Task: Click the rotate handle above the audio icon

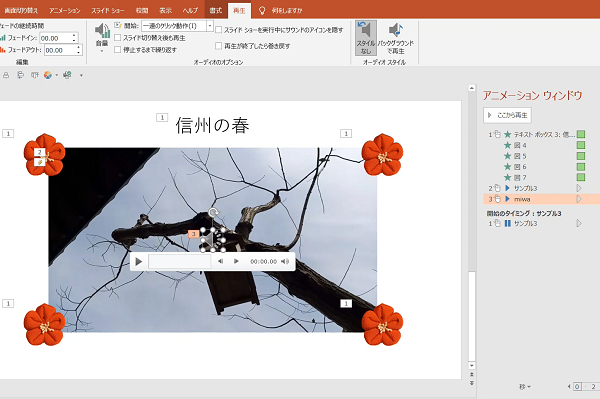Action: coord(213,213)
